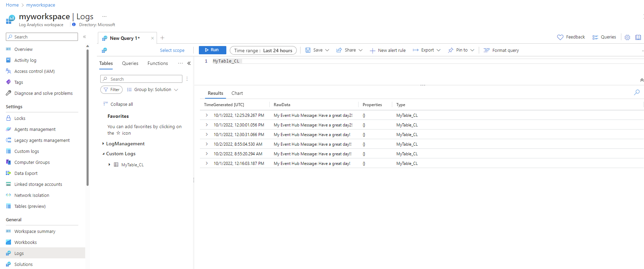The image size is (644, 269).
Task: Collapse the Custom Logs tree node
Action: tap(103, 154)
